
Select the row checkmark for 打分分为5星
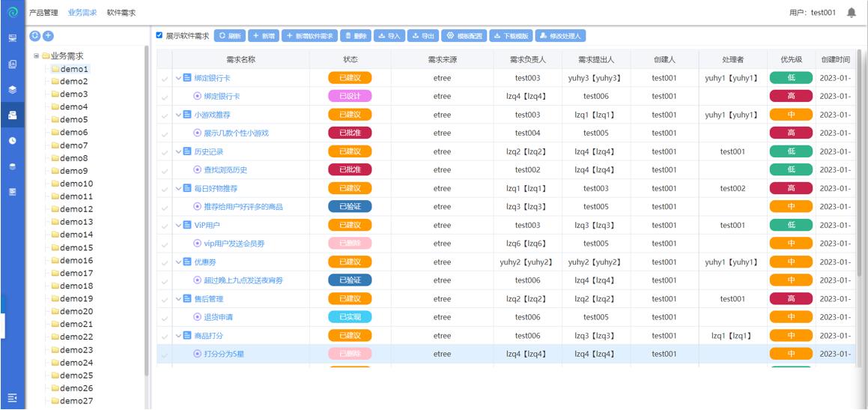(165, 355)
